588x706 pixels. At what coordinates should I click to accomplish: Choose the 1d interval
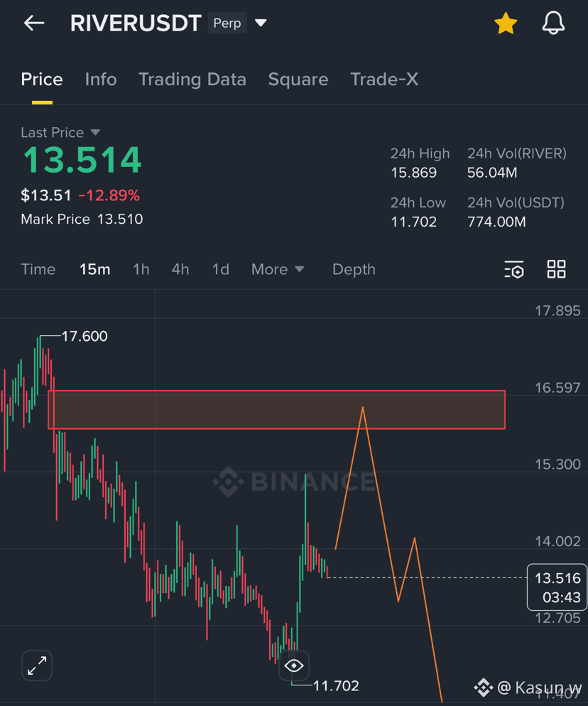[x=221, y=269]
